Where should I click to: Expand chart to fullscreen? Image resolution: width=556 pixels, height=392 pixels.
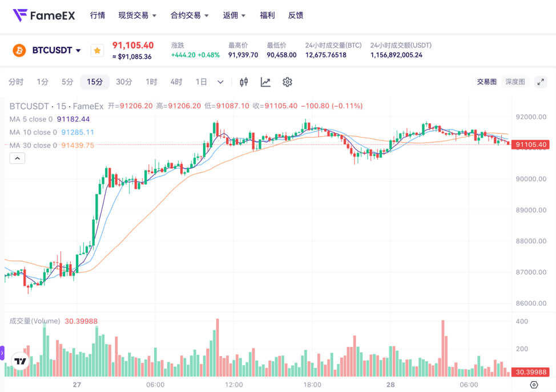coord(540,82)
